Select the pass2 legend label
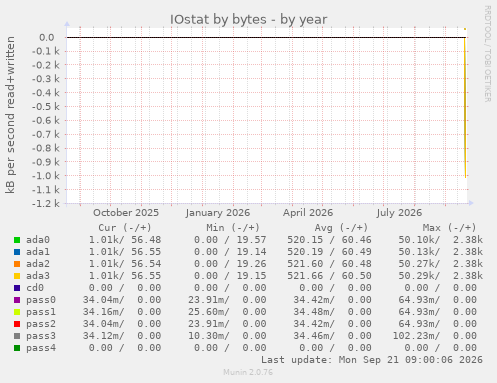This screenshot has width=497, height=383. (41, 324)
